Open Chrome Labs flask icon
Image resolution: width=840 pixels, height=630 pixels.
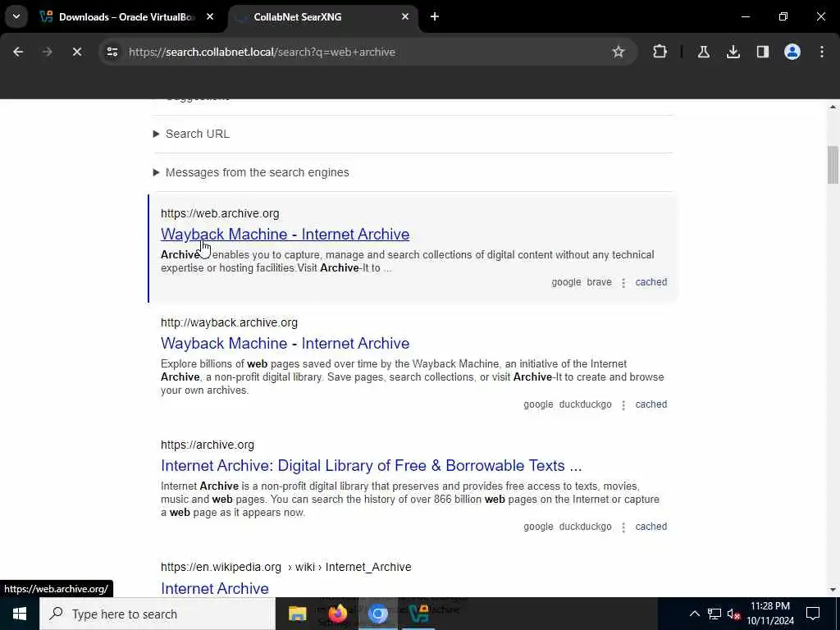(x=703, y=52)
